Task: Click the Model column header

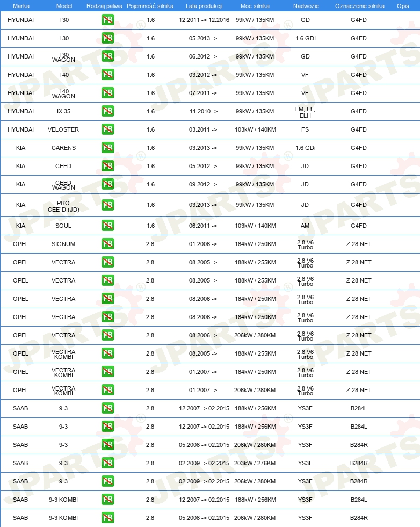Action: [x=64, y=6]
